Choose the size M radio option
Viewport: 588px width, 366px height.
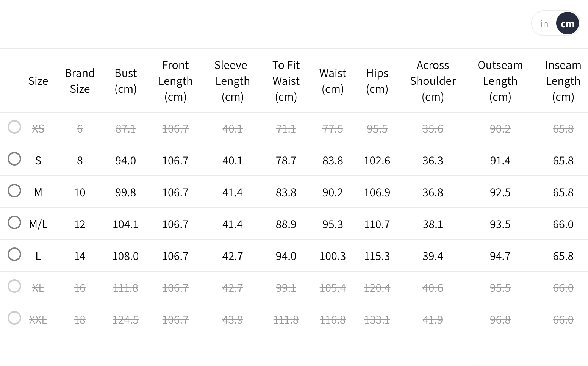pos(14,191)
